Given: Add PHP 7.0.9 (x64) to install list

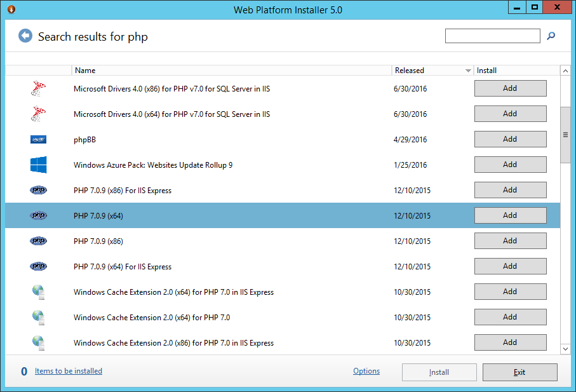Looking at the screenshot, I should point(510,215).
